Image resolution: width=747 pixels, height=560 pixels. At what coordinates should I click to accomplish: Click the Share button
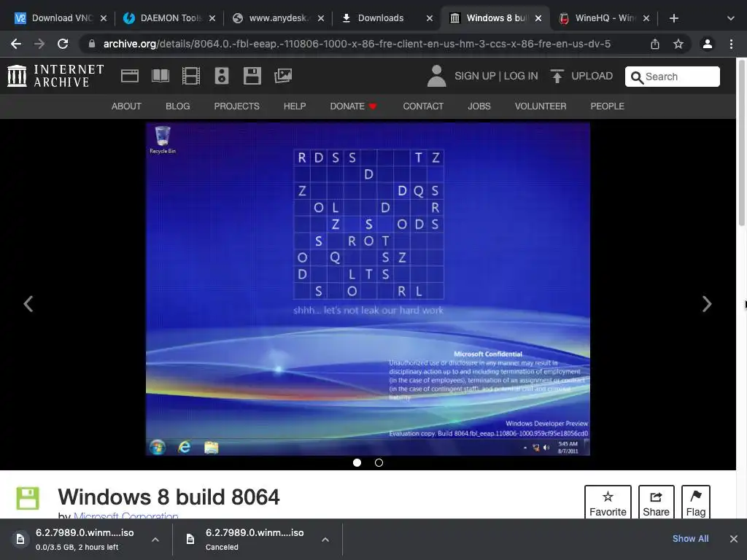(656, 502)
